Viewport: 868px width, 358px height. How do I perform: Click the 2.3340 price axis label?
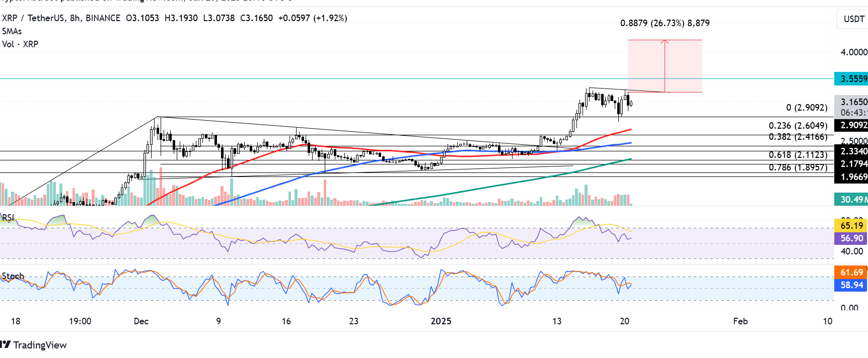tap(851, 151)
